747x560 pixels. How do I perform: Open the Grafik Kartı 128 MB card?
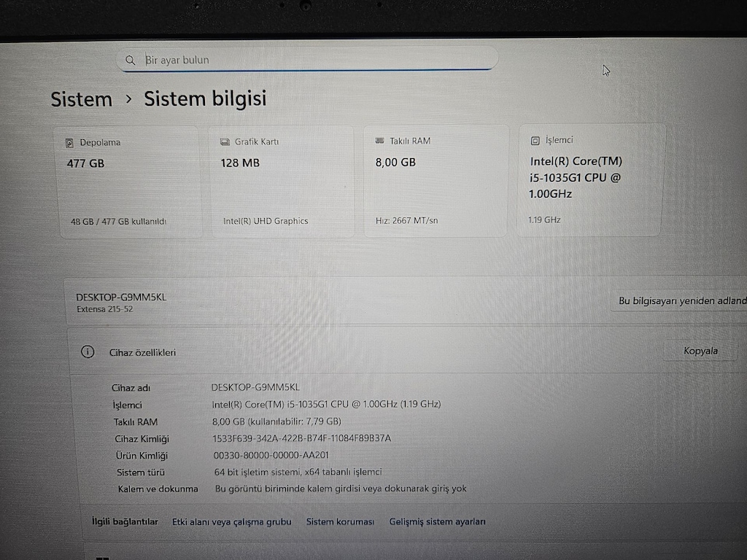pos(282,182)
